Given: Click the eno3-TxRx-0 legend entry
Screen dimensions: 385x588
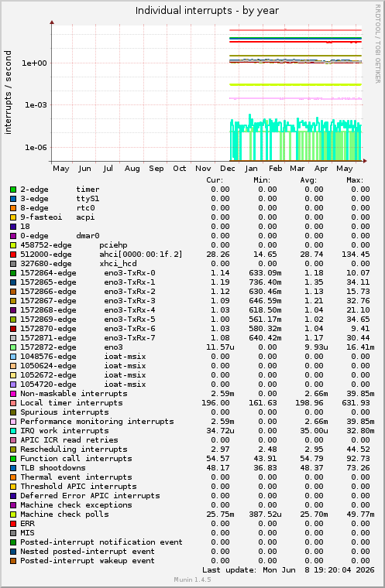Looking at the screenshot, I should click(88, 273).
